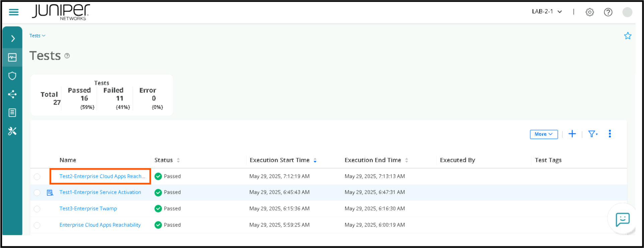
Task: Open the help question mark icon
Action: point(608,12)
